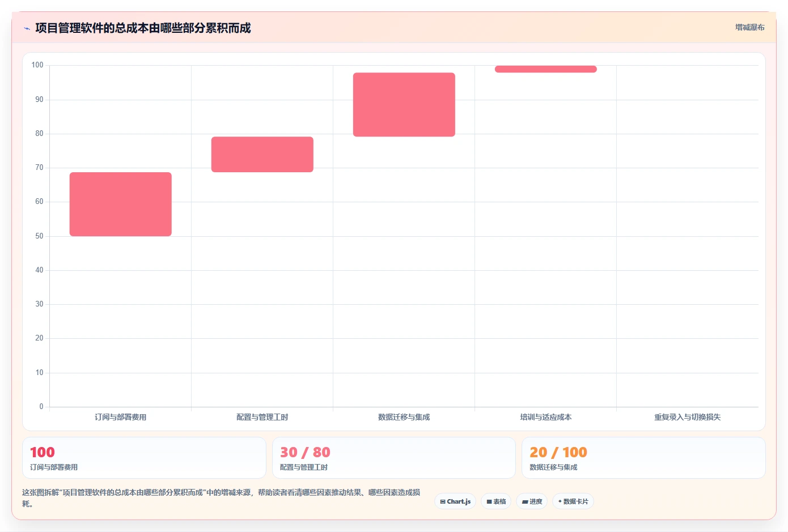
Task: Click the x-axis label 重复录入与切换损失
Action: coord(688,417)
